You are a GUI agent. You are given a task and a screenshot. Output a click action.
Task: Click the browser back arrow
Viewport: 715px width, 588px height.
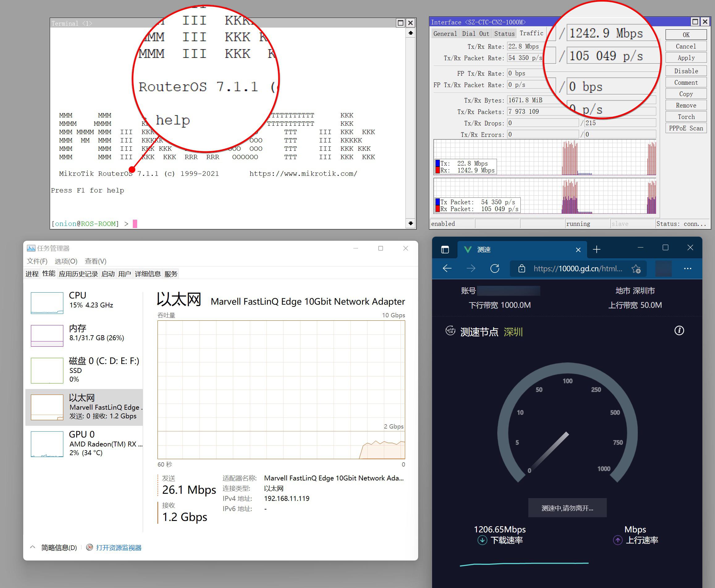pos(447,269)
